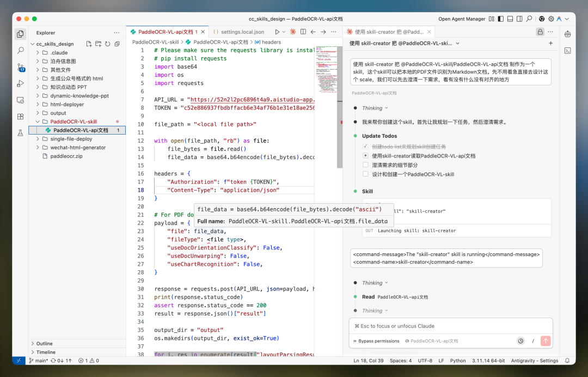
Task: Open the Extensions view
Action: 20,116
